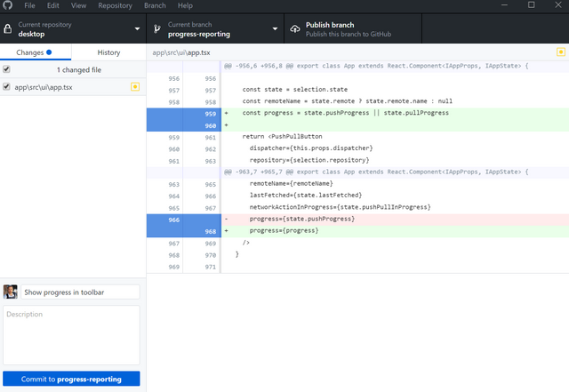
Task: Switch to the History tab
Action: pyautogui.click(x=108, y=52)
